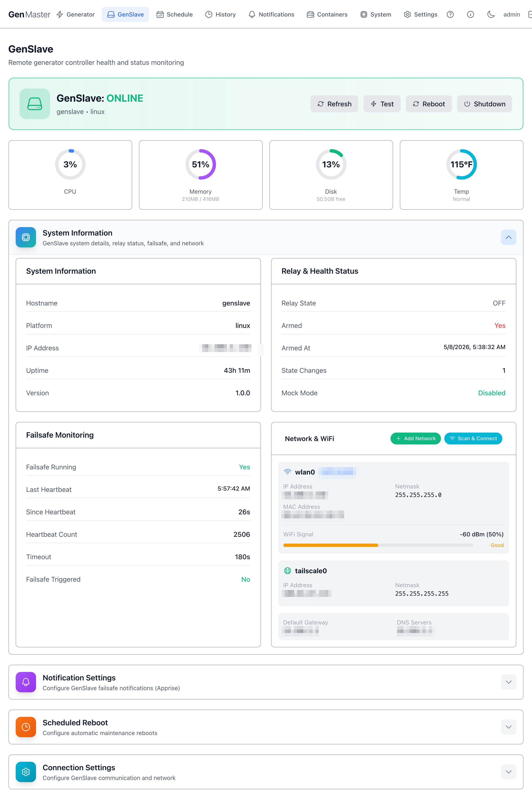Click the Failsafe Running 'Yes' value
The image size is (532, 802).
[244, 467]
